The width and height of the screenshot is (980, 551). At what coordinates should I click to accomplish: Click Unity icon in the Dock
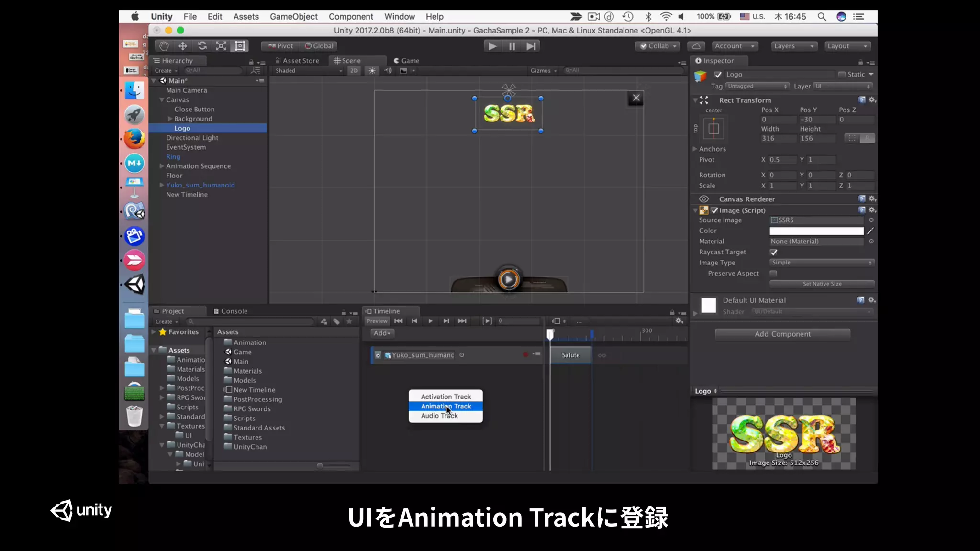[134, 285]
